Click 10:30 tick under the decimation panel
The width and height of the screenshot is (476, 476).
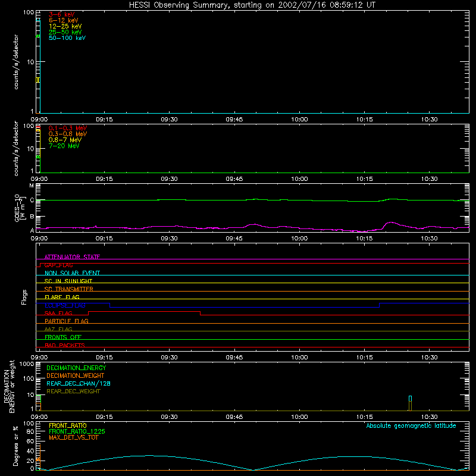click(429, 417)
